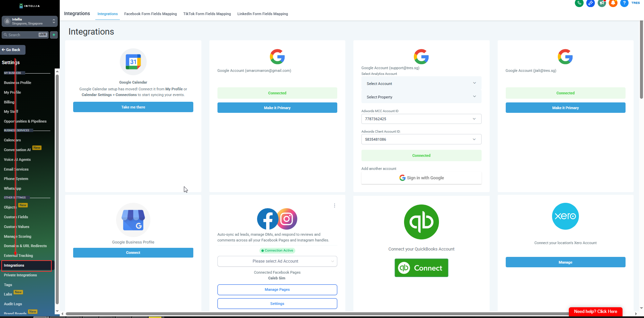Image resolution: width=644 pixels, height=318 pixels.
Task: Click Take me there for Google Calendar
Action: pos(133,107)
